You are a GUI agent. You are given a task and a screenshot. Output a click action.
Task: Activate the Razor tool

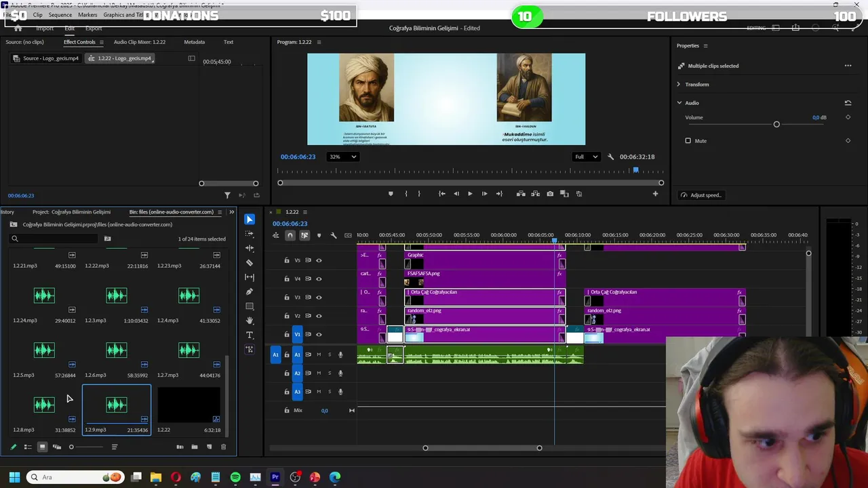click(x=250, y=262)
